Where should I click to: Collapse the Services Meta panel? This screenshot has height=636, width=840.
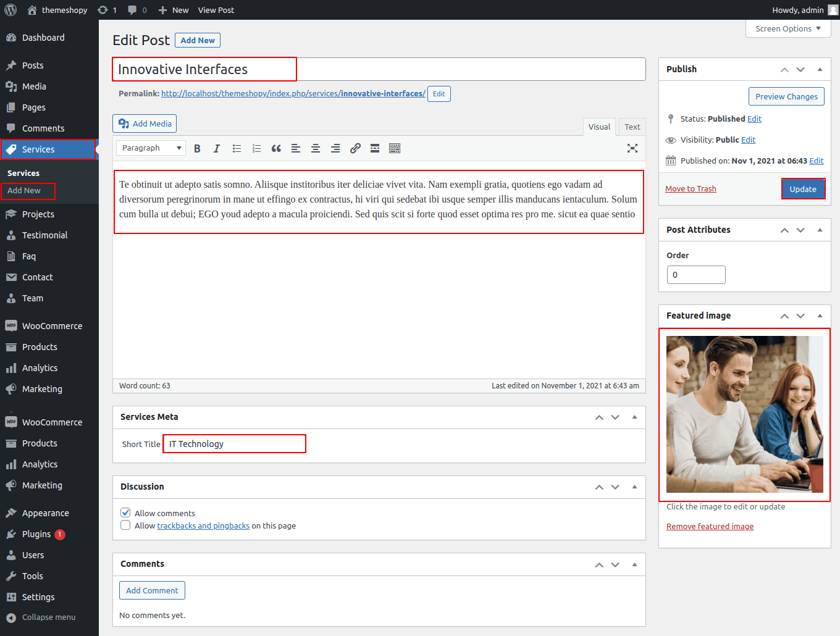coord(634,417)
